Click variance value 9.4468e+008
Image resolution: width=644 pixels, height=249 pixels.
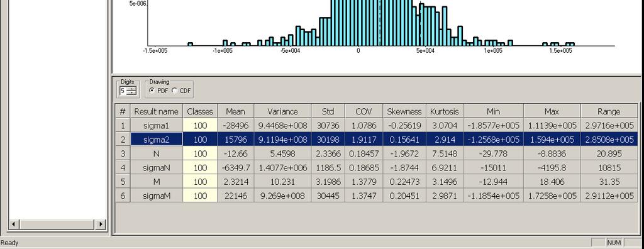[282, 126]
